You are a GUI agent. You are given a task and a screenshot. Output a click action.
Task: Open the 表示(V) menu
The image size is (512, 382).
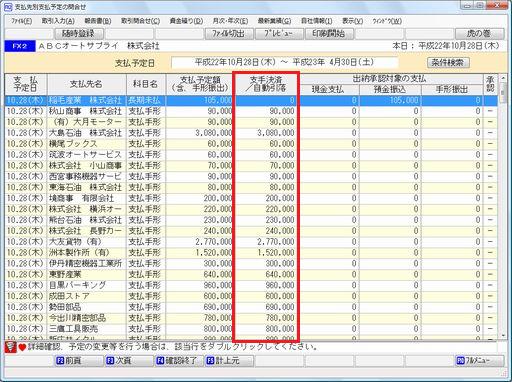(353, 21)
